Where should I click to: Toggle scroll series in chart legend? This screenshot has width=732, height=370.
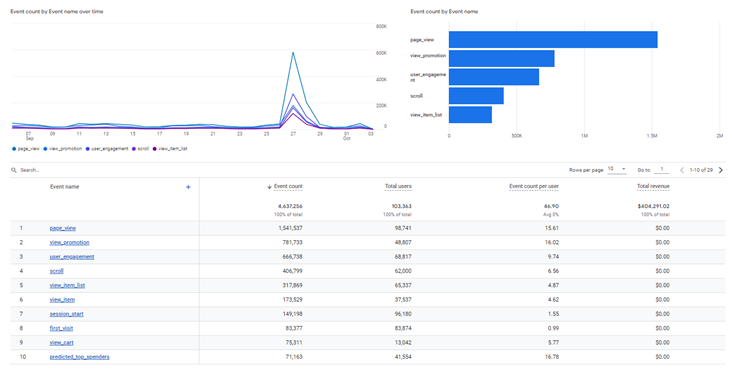141,149
